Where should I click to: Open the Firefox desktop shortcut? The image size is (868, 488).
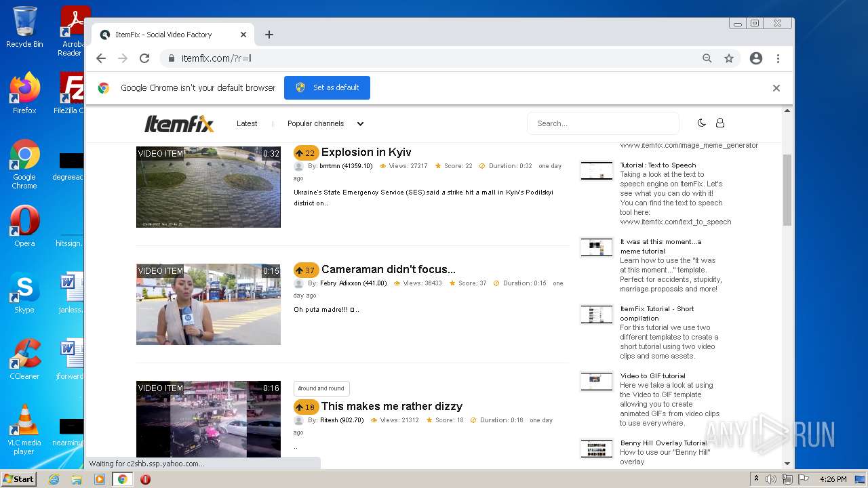pyautogui.click(x=24, y=94)
